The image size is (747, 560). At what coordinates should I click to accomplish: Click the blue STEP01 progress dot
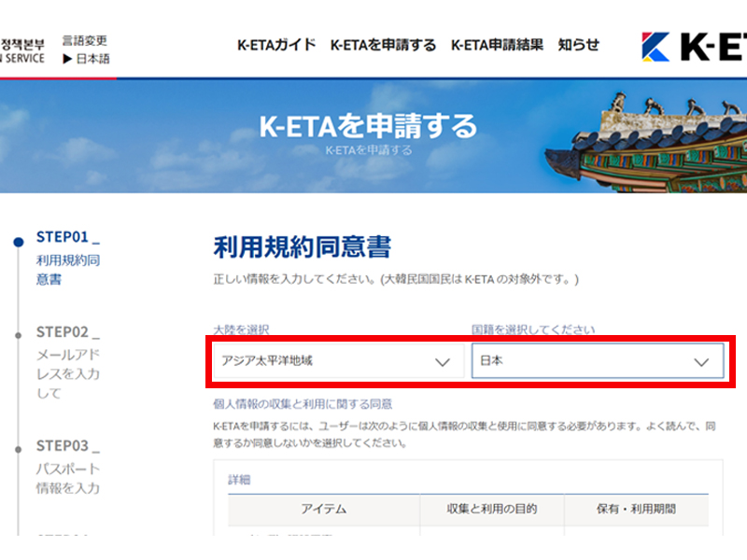[x=19, y=242]
